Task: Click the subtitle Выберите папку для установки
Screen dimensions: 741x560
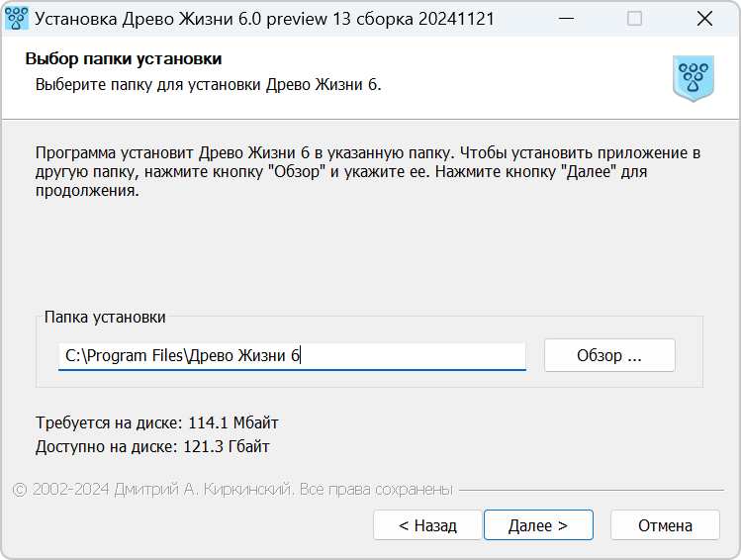Action: click(x=209, y=85)
